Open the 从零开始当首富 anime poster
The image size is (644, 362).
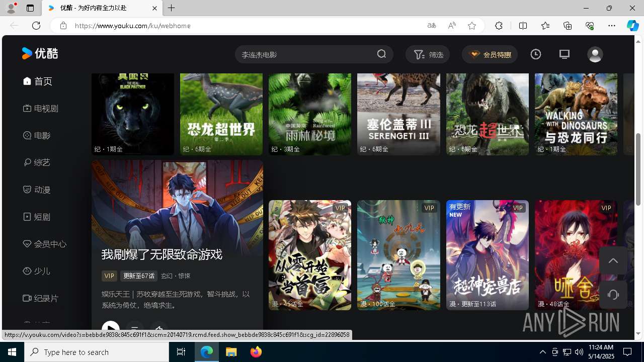point(310,255)
